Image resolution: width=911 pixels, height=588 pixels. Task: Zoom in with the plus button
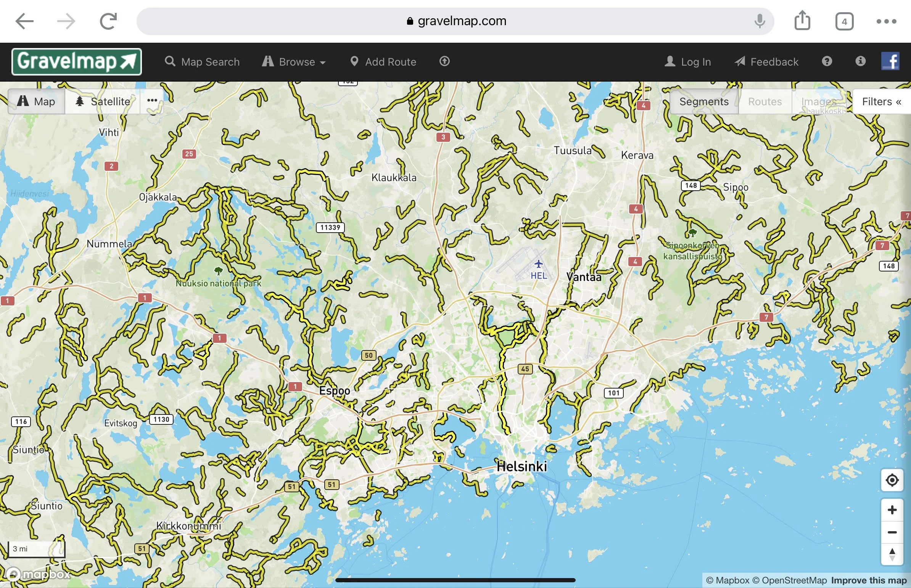[892, 510]
